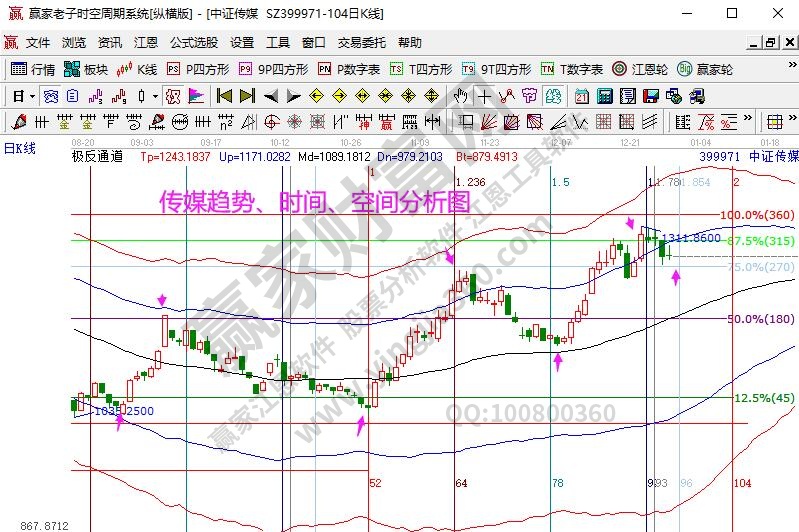This screenshot has height=532, width=799.
Task: Click the black left triangle step-back icon
Action: coord(271,96)
